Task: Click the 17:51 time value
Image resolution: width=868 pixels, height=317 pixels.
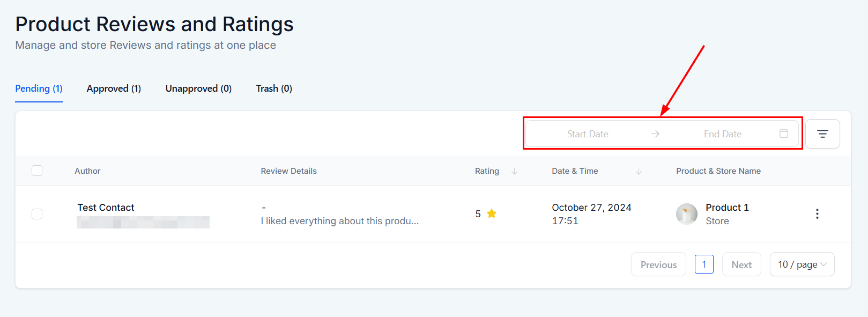Action: point(565,221)
